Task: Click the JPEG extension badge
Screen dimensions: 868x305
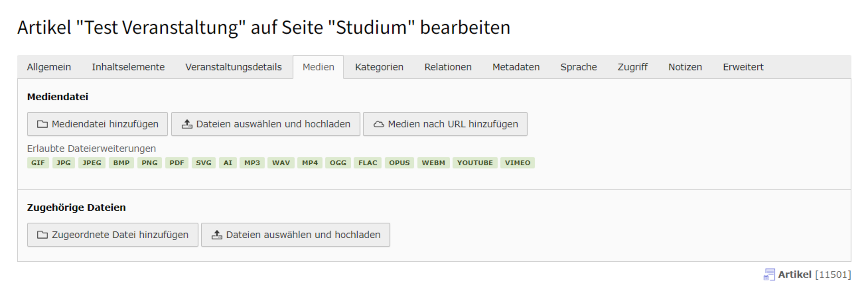Action: (x=92, y=163)
